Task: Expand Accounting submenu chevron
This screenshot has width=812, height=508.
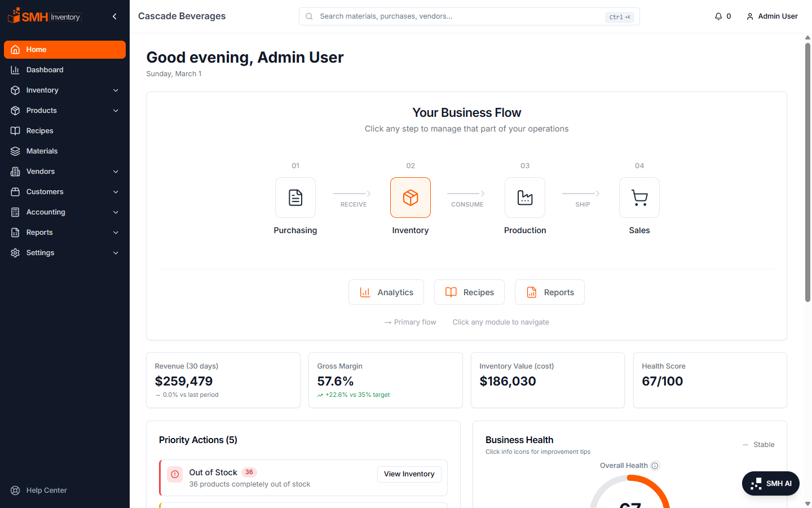Action: tap(116, 212)
